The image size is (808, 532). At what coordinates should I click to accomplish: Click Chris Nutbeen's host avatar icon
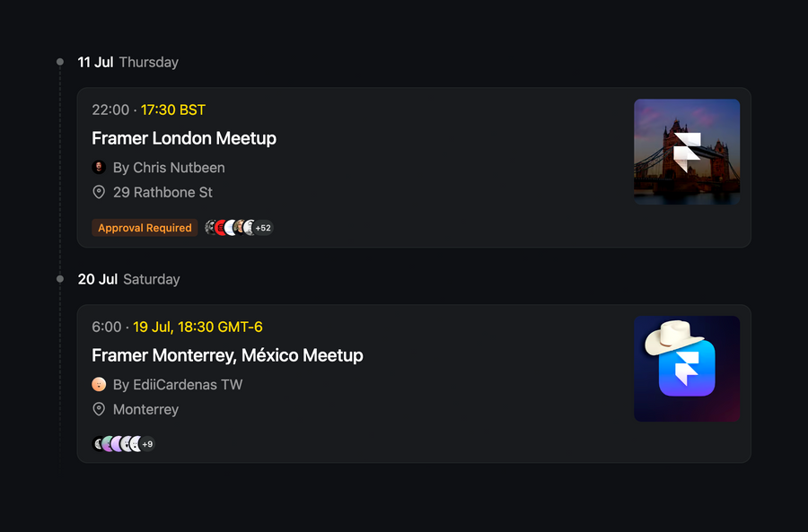[99, 168]
